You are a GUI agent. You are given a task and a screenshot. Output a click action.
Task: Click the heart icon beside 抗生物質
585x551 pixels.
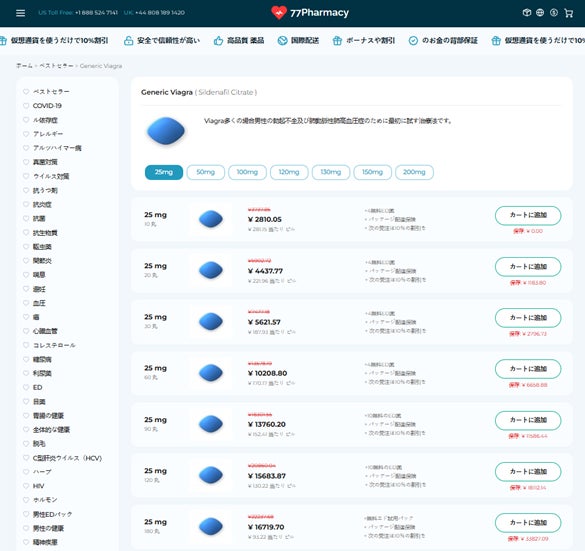click(x=26, y=232)
